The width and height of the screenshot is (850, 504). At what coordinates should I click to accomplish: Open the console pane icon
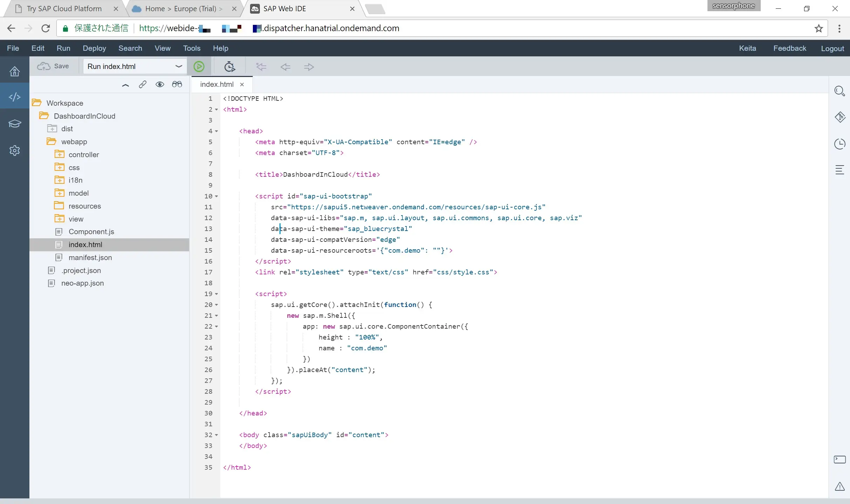[x=839, y=459]
